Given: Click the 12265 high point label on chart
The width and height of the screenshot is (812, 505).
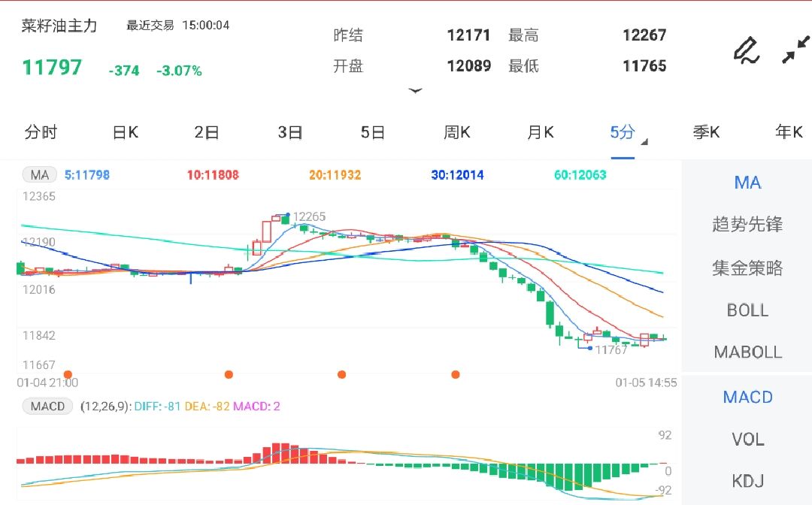Looking at the screenshot, I should point(309,216).
